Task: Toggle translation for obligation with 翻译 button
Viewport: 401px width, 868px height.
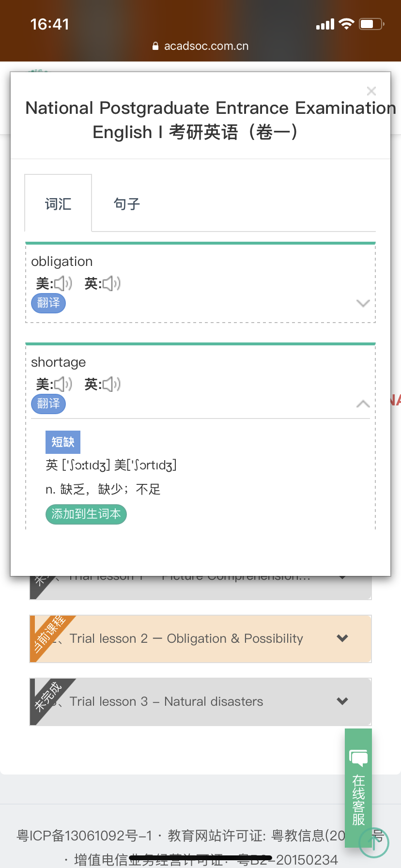Action: [48, 303]
